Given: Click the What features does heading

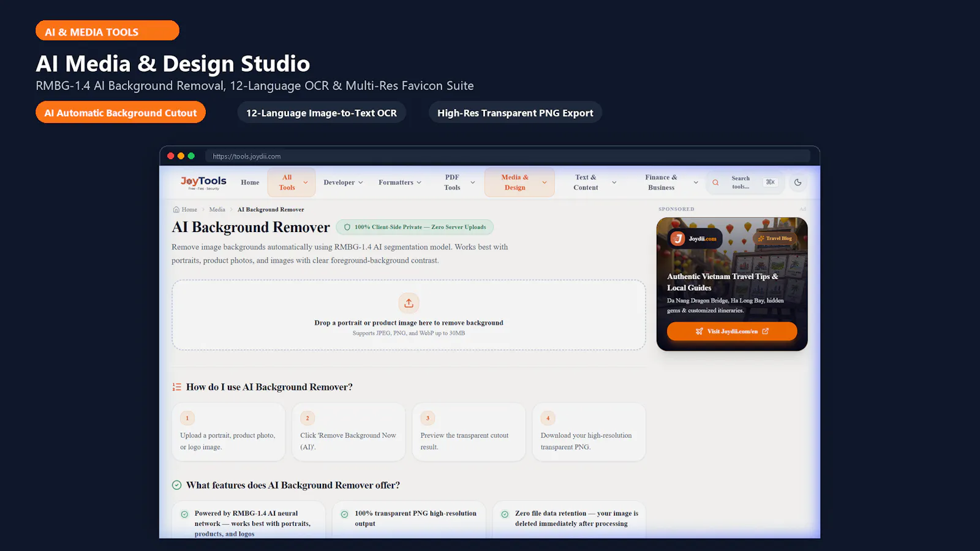Looking at the screenshot, I should click(x=293, y=485).
